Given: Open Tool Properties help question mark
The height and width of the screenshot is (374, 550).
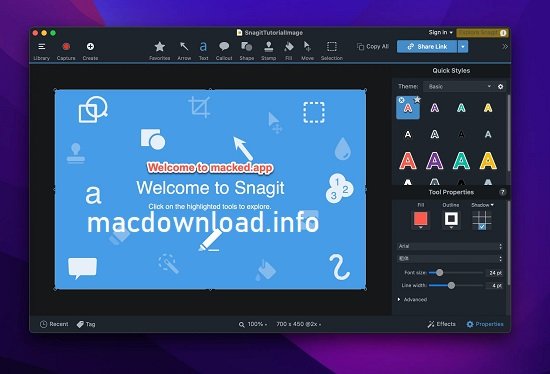Looking at the screenshot, I should pyautogui.click(x=502, y=192).
